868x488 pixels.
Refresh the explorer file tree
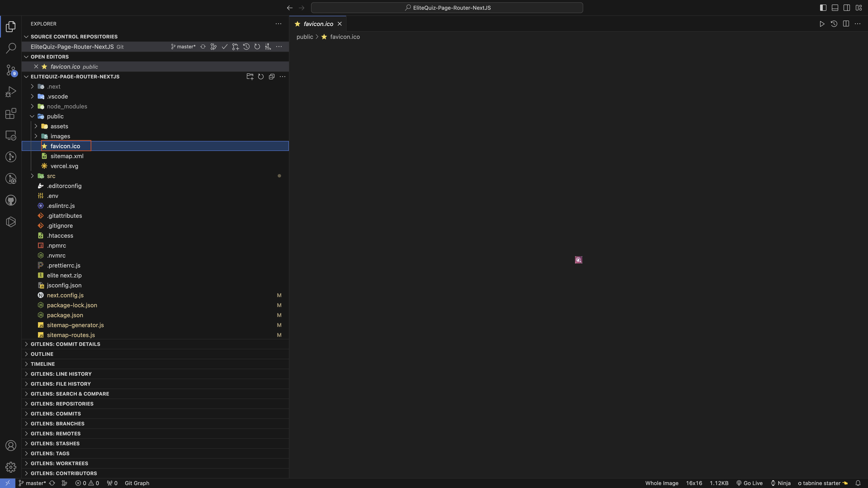pos(261,77)
